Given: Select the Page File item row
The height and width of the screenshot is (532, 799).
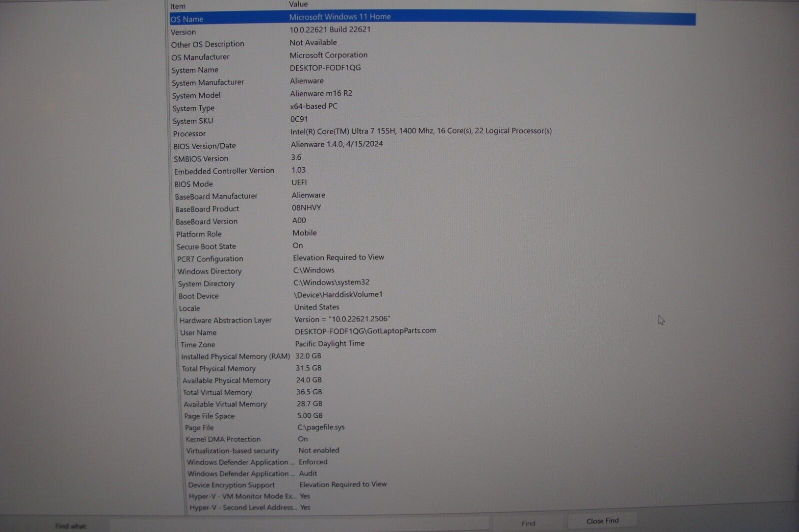Looking at the screenshot, I should (x=432, y=428).
